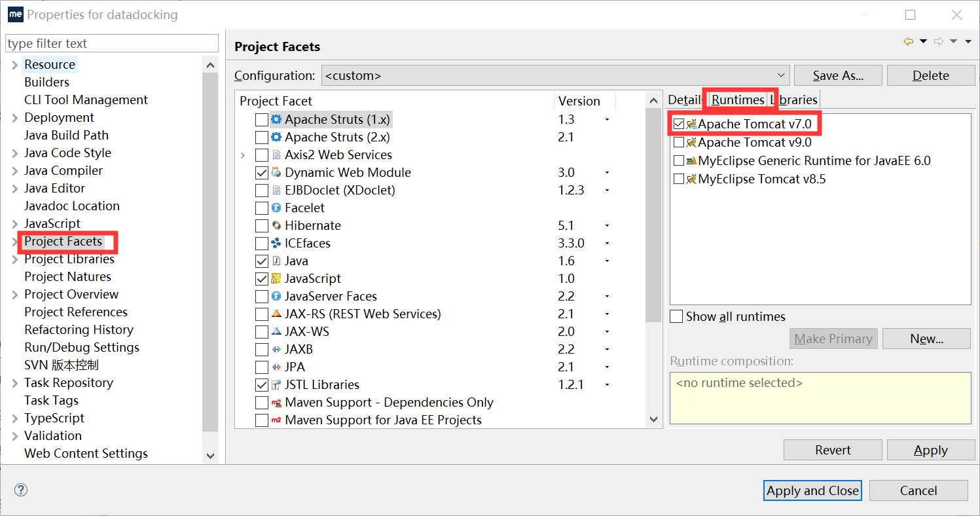980x516 pixels.
Task: Click Apply and Close
Action: pyautogui.click(x=812, y=490)
